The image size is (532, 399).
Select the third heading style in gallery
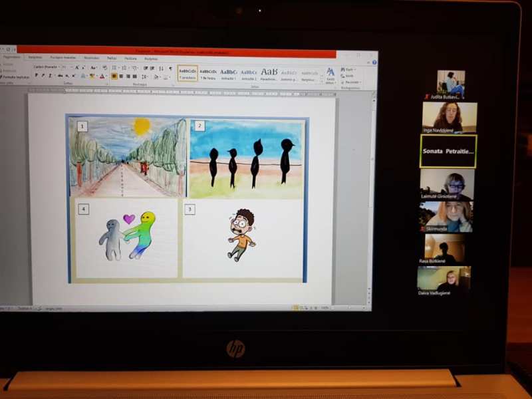pos(228,74)
